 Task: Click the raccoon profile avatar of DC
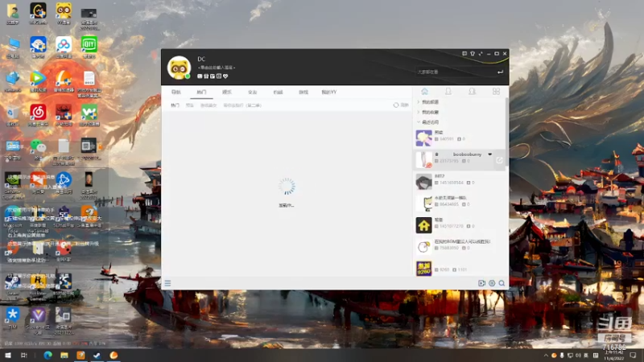point(179,68)
